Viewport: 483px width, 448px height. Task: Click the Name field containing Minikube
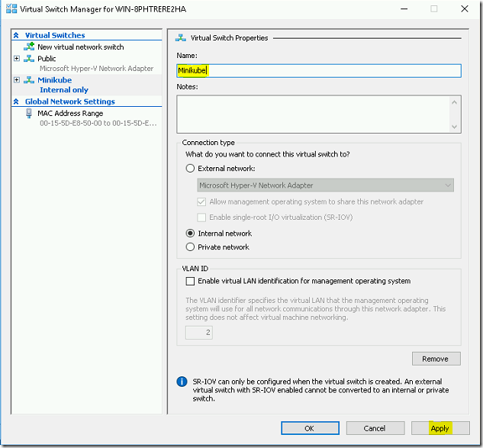tap(319, 70)
